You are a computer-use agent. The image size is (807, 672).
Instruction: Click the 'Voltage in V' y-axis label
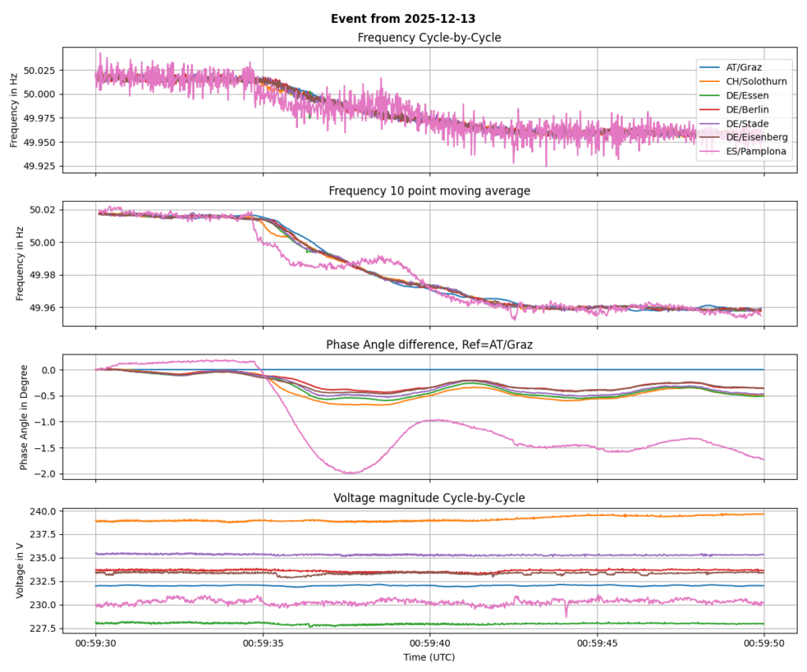pyautogui.click(x=20, y=569)
